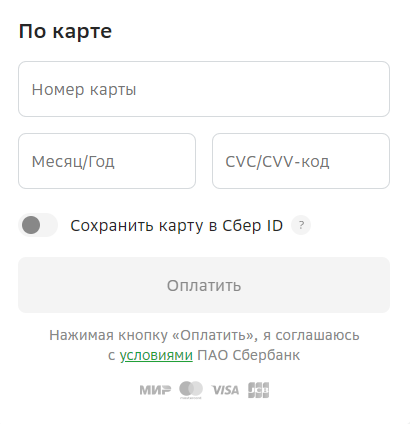The height and width of the screenshot is (424, 410).
Task: Focus the 'CVC/CVV-код' field
Action: click(x=301, y=161)
